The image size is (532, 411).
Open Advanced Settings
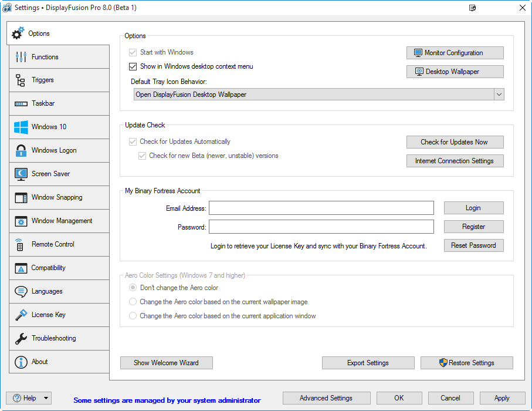[326, 398]
